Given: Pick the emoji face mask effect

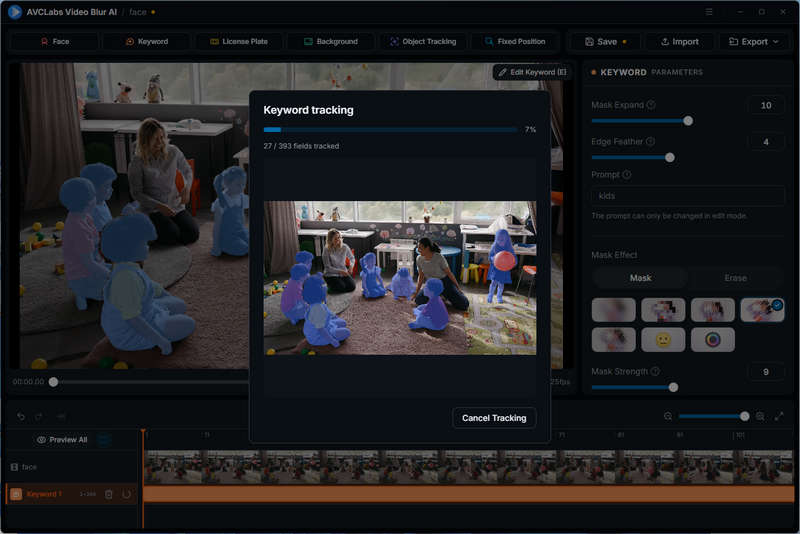Looking at the screenshot, I should click(663, 340).
